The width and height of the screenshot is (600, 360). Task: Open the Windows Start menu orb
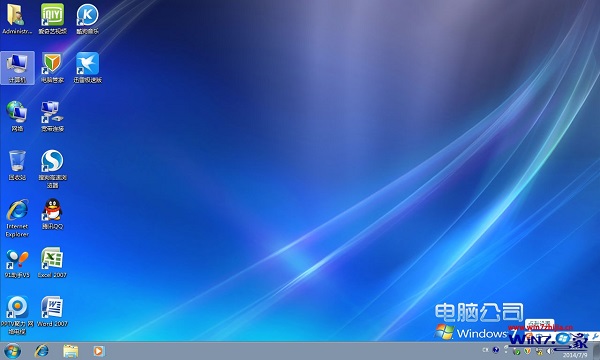(12, 351)
